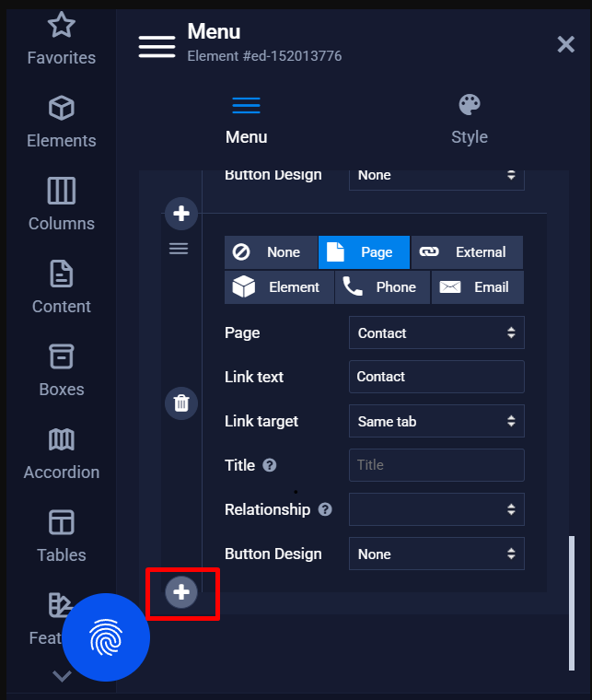Open the Boxes sidebar section

pos(61,370)
